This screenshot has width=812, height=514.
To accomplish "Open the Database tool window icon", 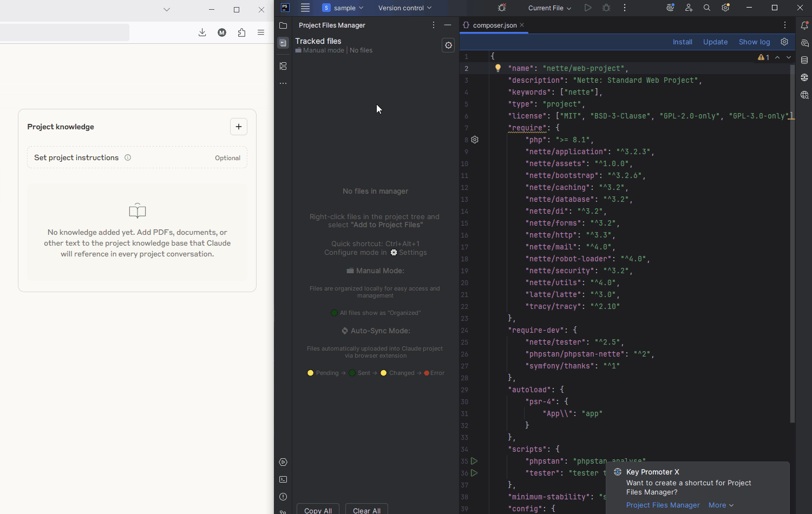I will [804, 60].
